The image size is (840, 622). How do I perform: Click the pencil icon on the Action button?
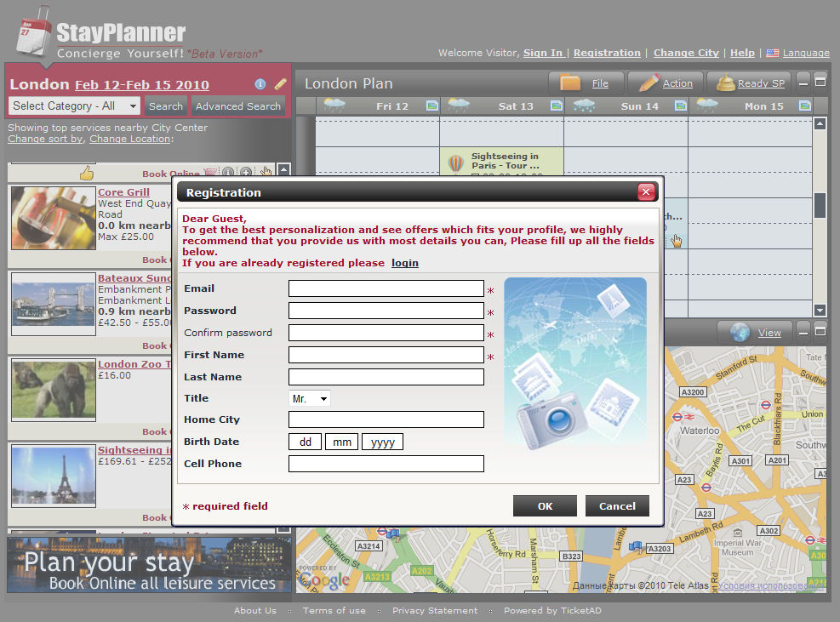pyautogui.click(x=649, y=83)
